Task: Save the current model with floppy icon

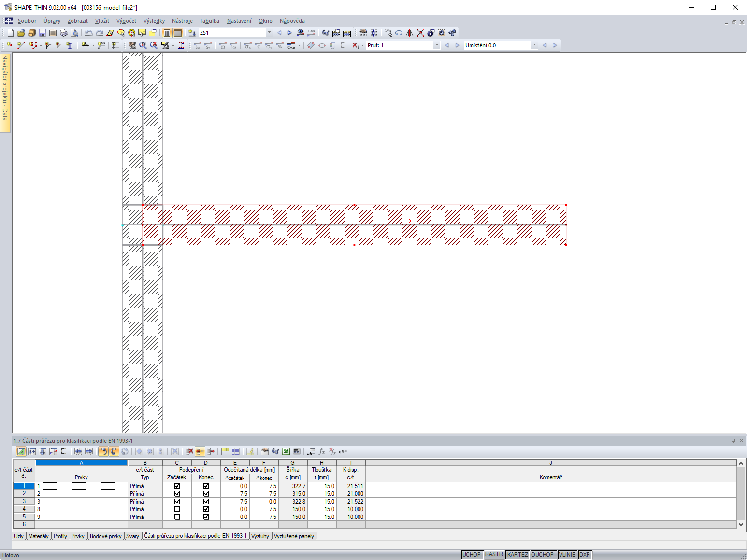Action: [x=43, y=33]
